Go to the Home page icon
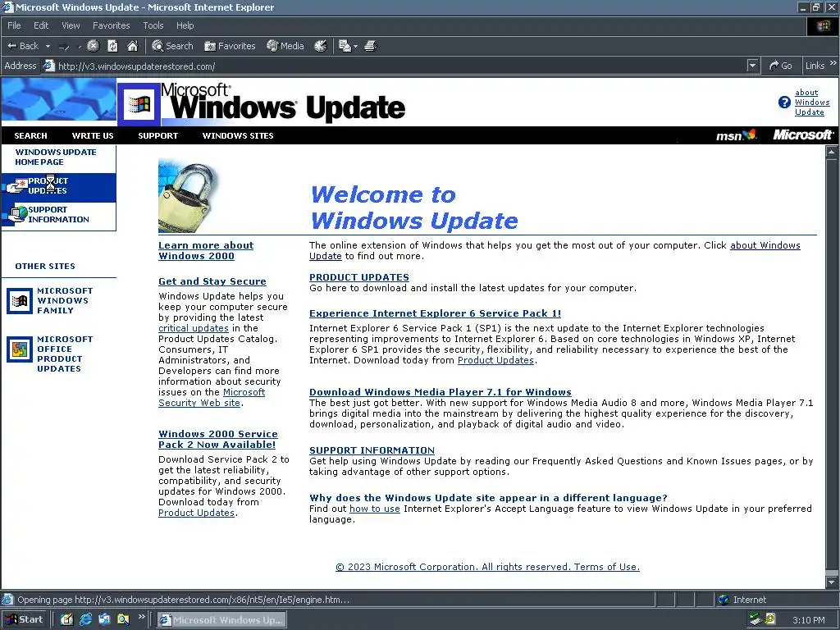 pos(132,46)
